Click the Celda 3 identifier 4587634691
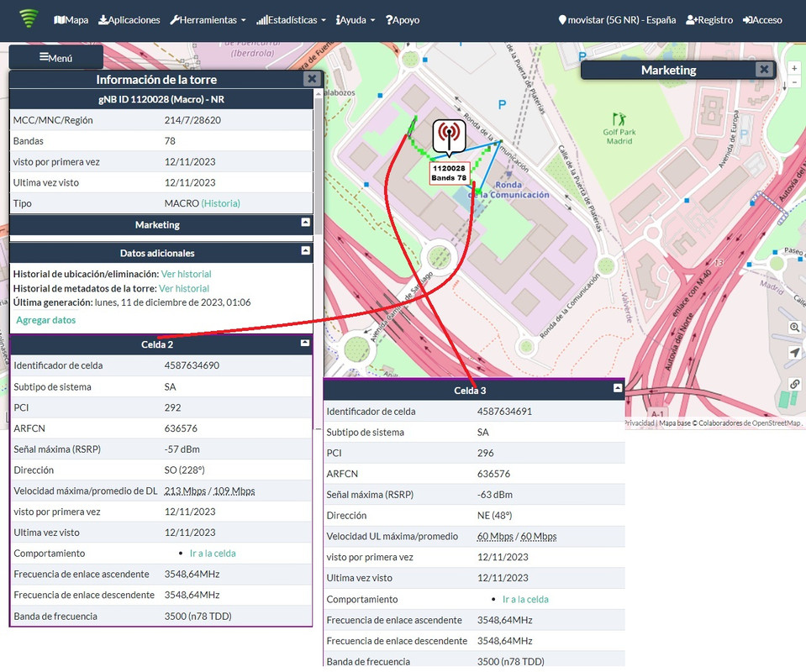 [x=504, y=411]
